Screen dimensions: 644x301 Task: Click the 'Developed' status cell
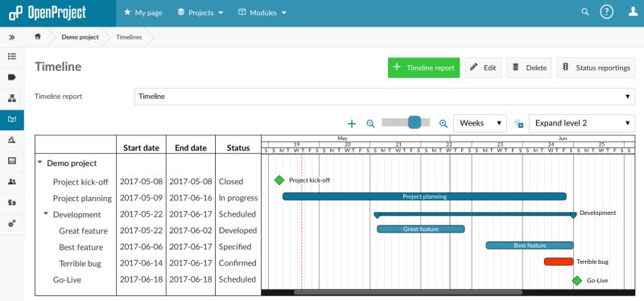tap(237, 231)
